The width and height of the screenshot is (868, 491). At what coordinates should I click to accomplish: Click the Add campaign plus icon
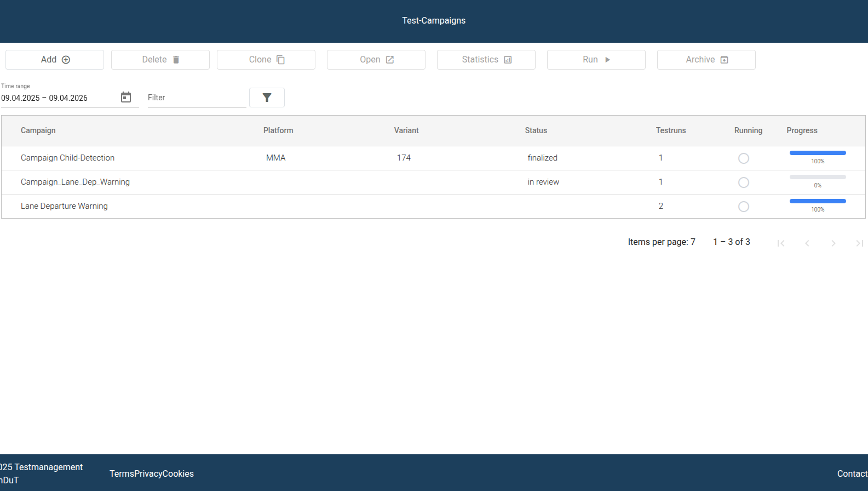pos(66,60)
